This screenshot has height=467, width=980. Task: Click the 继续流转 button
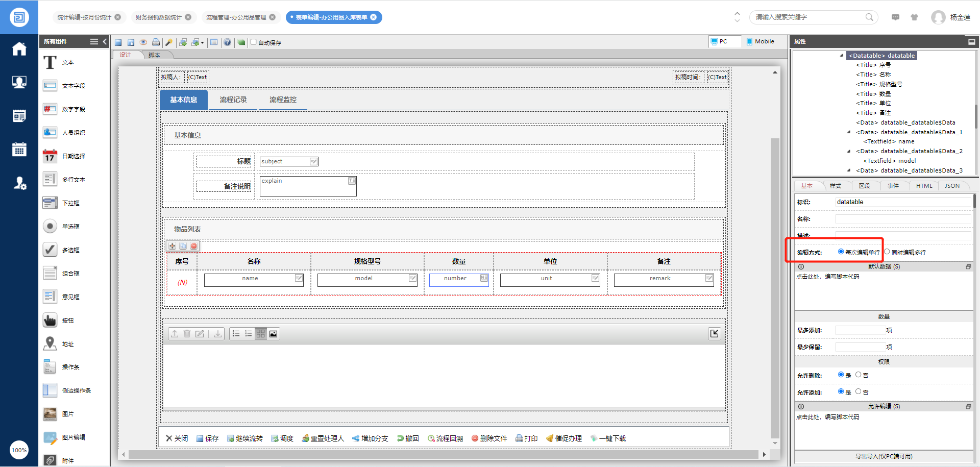point(245,438)
